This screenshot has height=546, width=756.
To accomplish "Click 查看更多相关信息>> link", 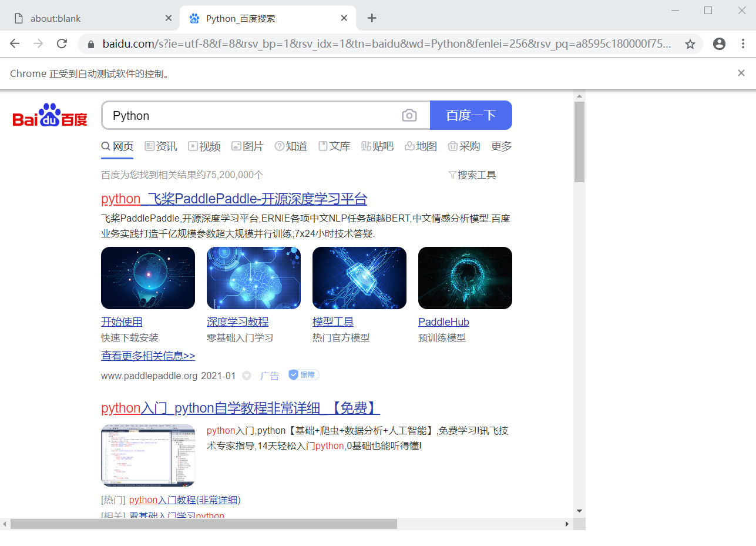I will (148, 356).
